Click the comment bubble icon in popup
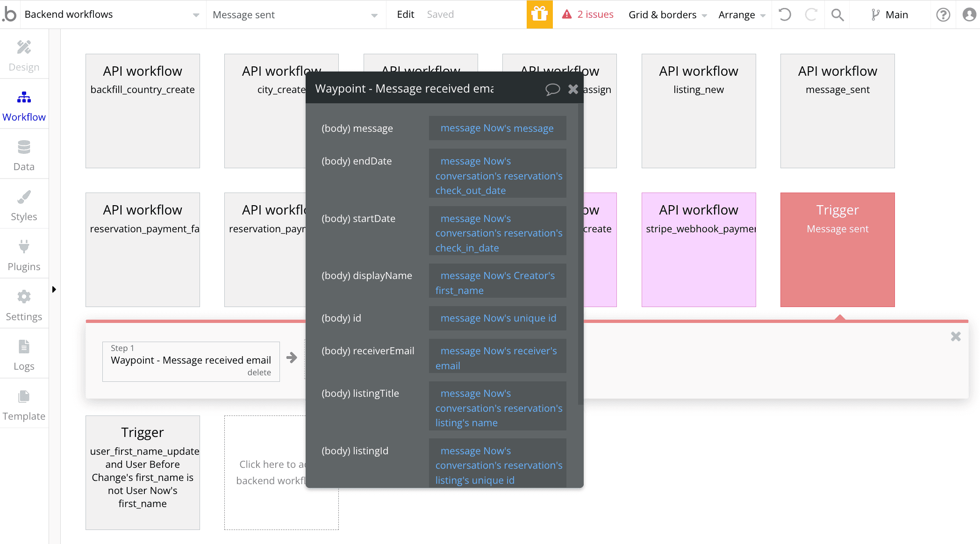980x544 pixels. click(552, 89)
